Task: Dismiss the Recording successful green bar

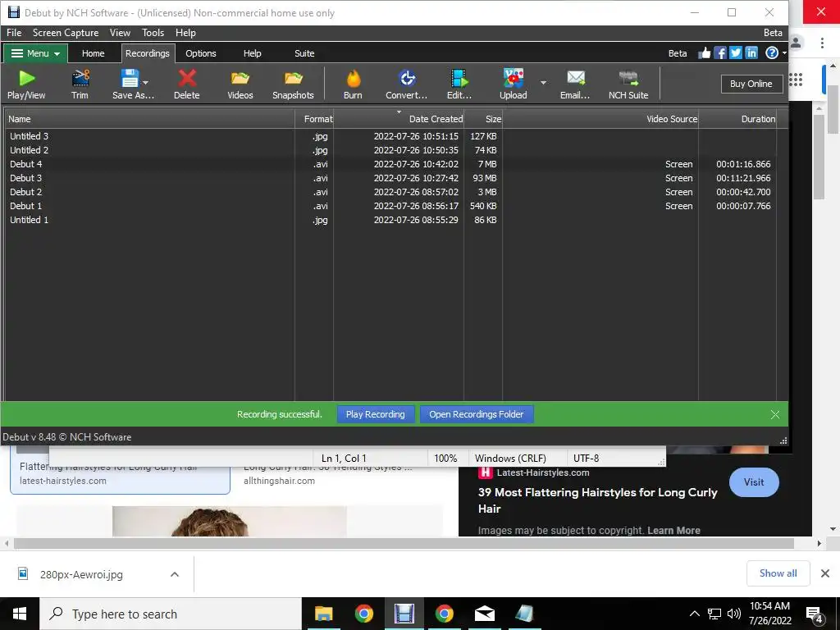Action: tap(775, 414)
